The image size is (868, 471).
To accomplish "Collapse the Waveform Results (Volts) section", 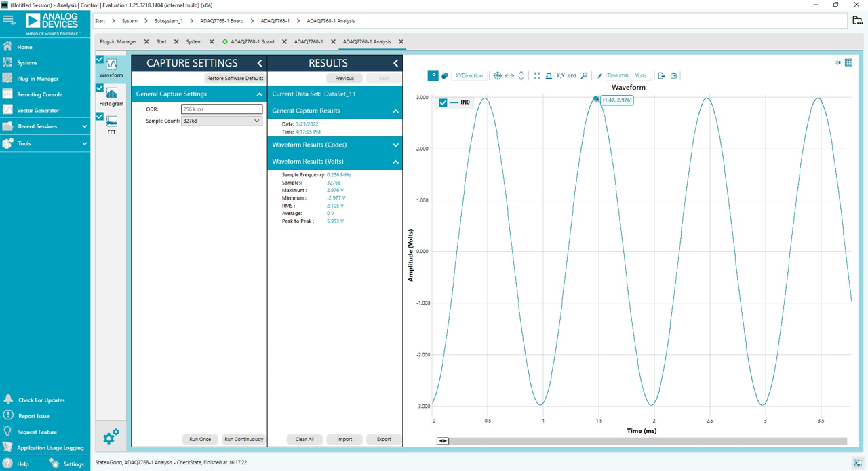I will (395, 162).
